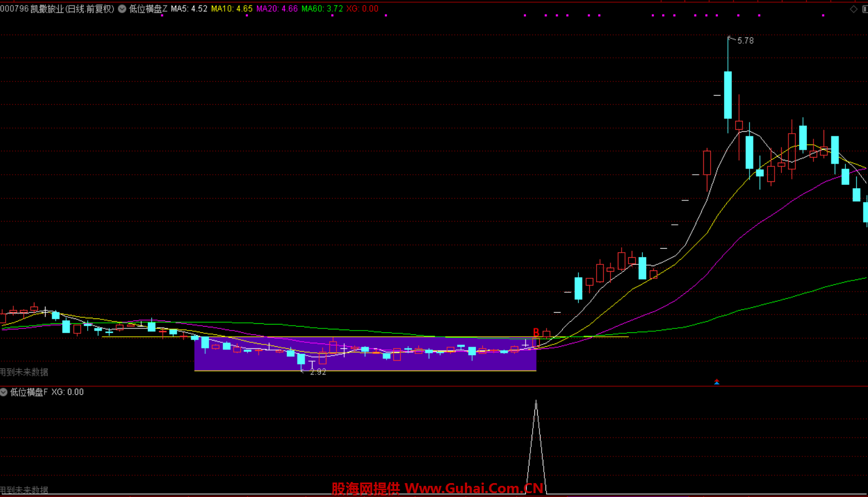Click the panel toggle icon beside the diamond

[x=865, y=9]
